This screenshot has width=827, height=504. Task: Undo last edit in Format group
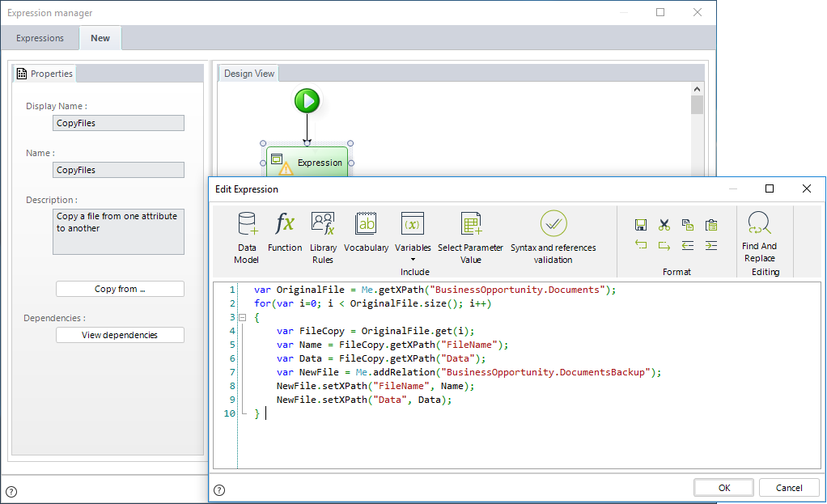pyautogui.click(x=641, y=244)
